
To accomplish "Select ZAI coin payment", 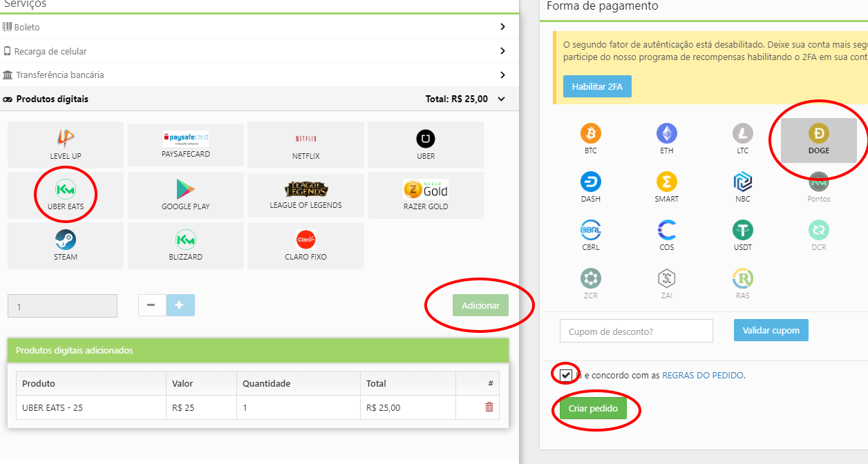I will [x=667, y=284].
